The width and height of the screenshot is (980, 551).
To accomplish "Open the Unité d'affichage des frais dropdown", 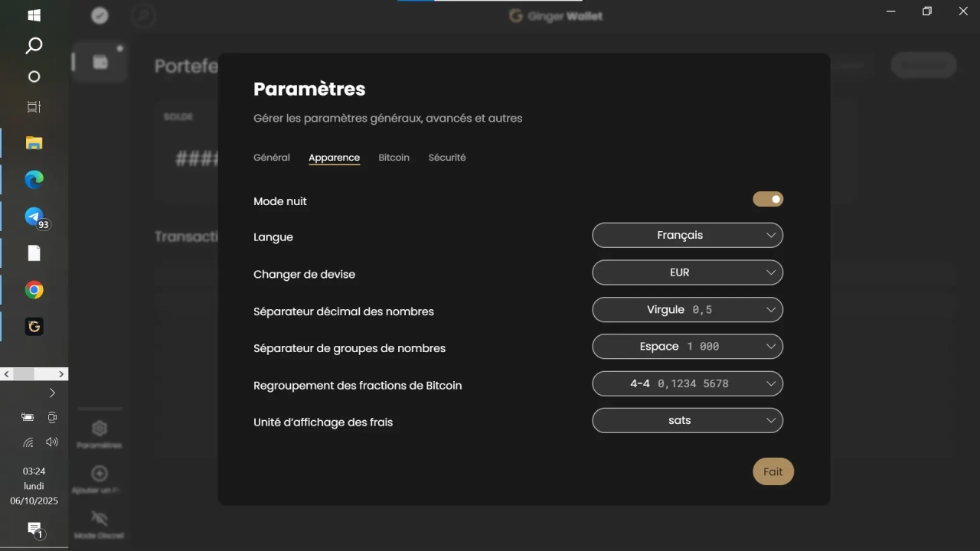I will (688, 420).
